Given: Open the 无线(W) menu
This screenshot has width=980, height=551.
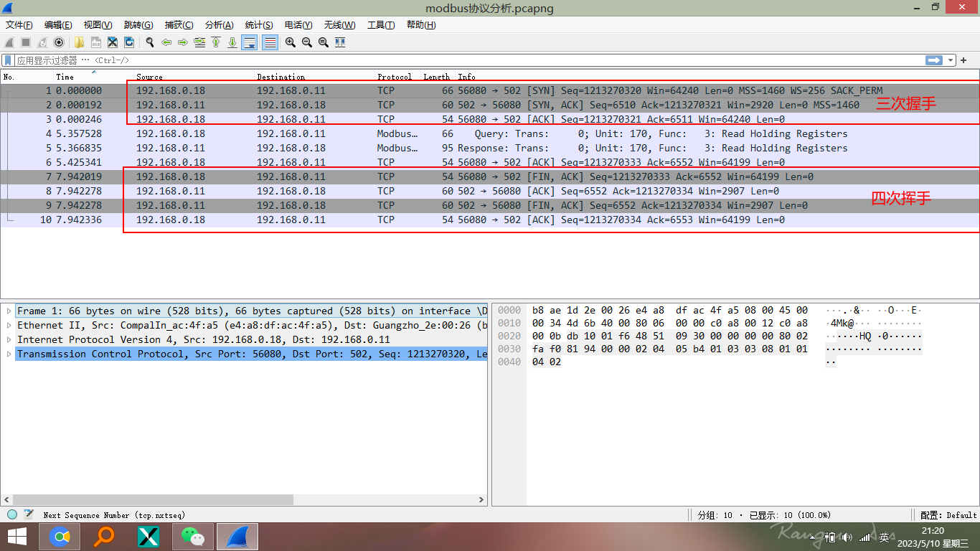Looking at the screenshot, I should tap(339, 24).
